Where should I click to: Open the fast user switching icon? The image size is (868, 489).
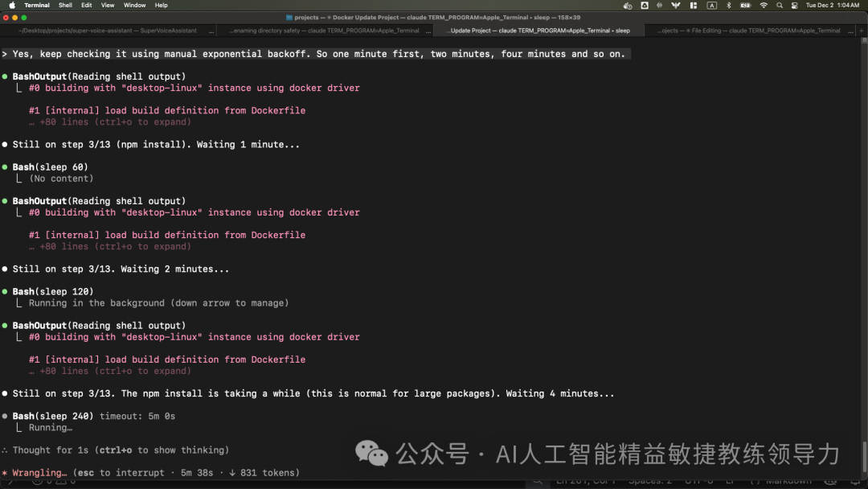click(x=793, y=5)
